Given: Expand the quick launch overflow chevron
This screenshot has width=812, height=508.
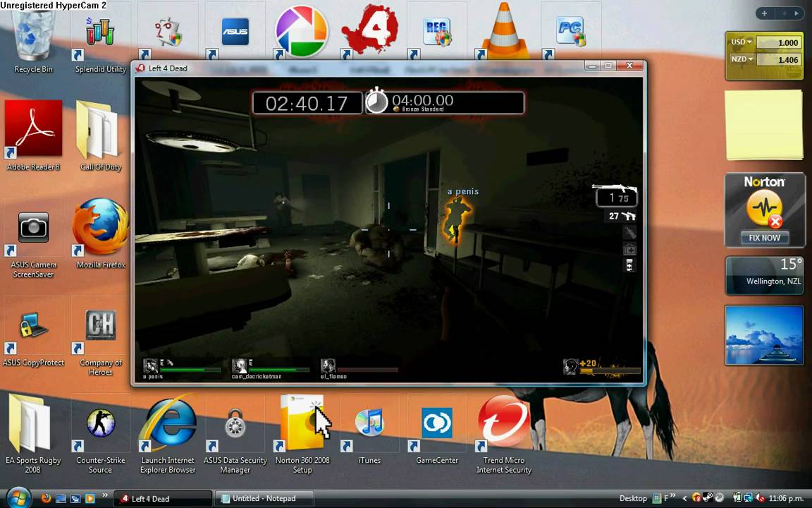Looking at the screenshot, I should pos(105,495).
